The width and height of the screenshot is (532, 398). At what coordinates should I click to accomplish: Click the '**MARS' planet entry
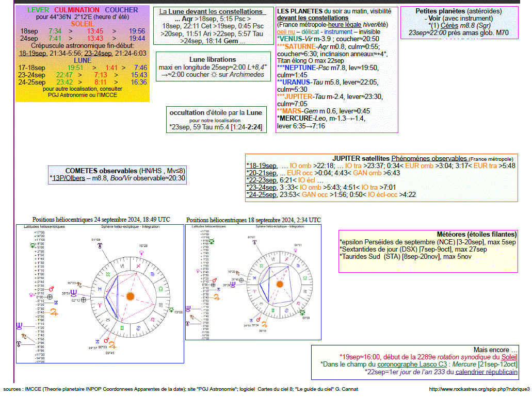pos(289,111)
